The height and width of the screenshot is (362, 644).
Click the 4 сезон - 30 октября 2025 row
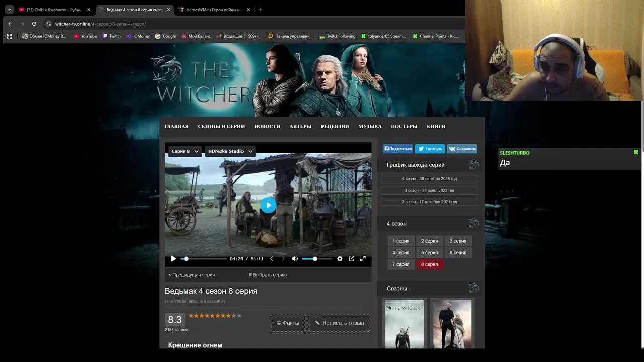pos(430,179)
